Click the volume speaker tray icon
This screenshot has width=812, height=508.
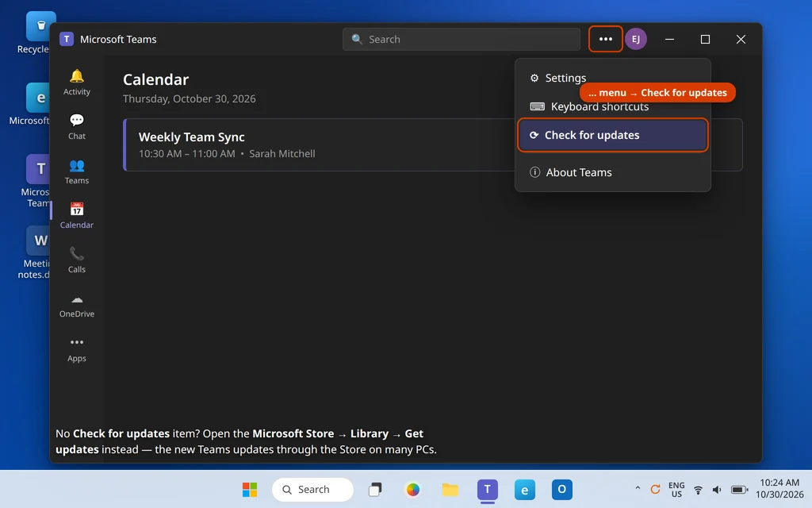coord(717,489)
